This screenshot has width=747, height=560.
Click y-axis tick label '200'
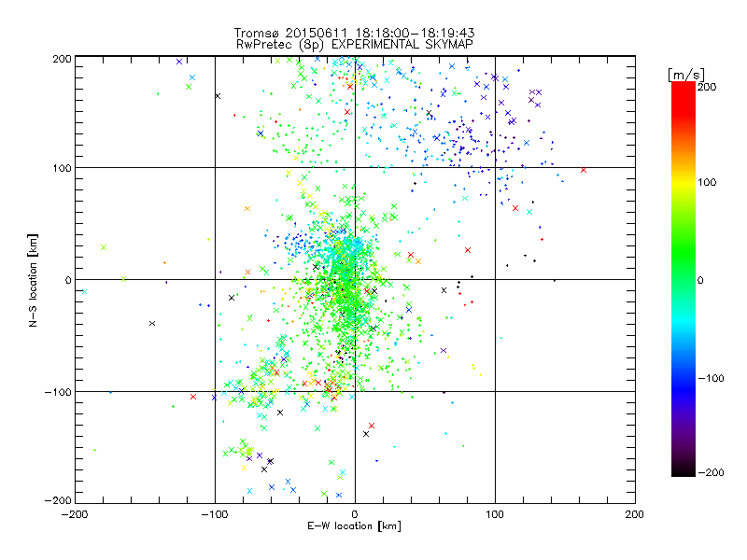62,59
